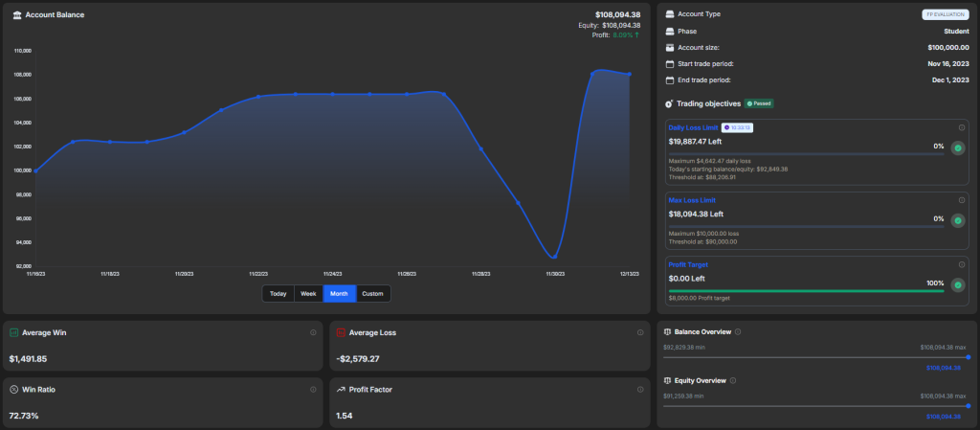Screen dimensions: 980x430
Task: Click the Average Loss info icon
Action: (640, 332)
